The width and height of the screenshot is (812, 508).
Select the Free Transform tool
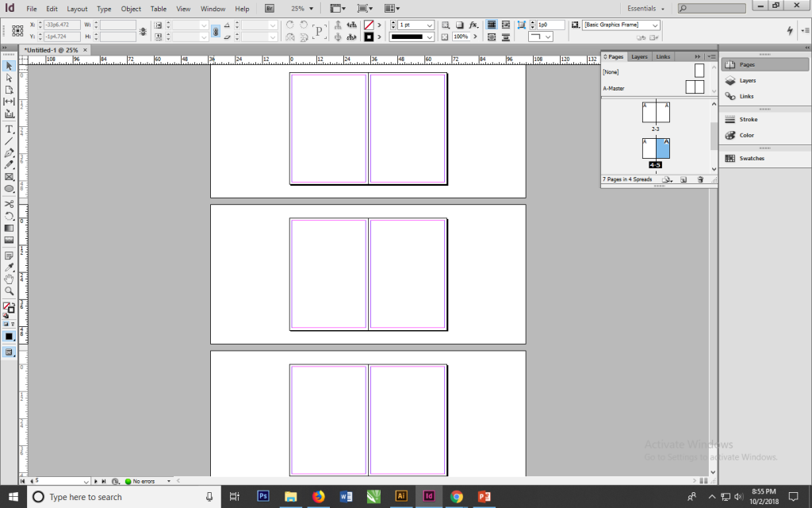[9, 216]
